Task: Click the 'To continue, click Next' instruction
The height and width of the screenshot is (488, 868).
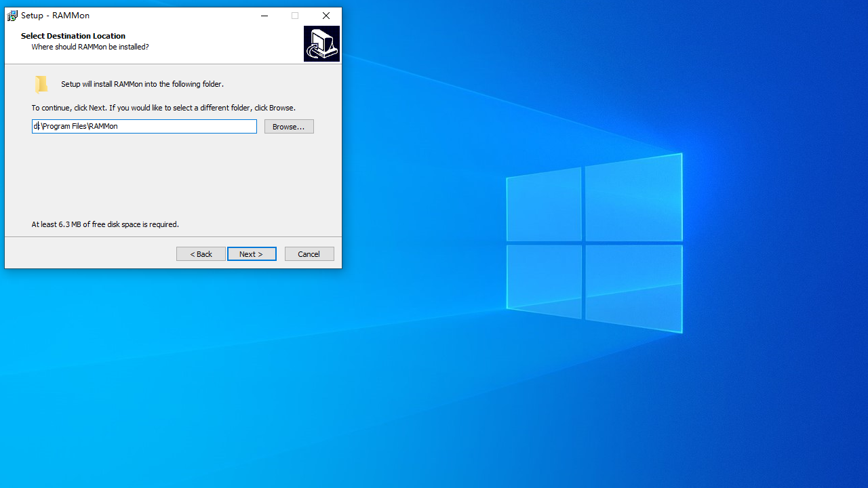Action: click(163, 108)
